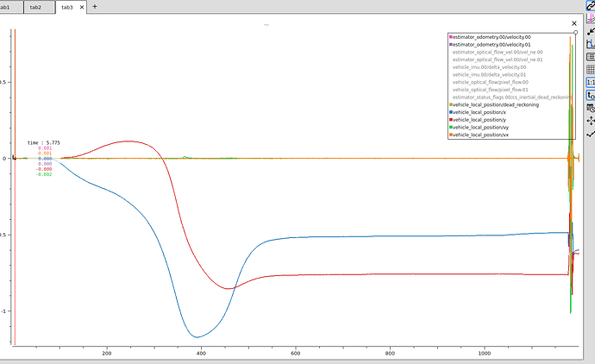This screenshot has height=364, width=595.
Task: Toggle visibility of estimator_odometry.00/velocity.00 in legend
Action: point(491,37)
